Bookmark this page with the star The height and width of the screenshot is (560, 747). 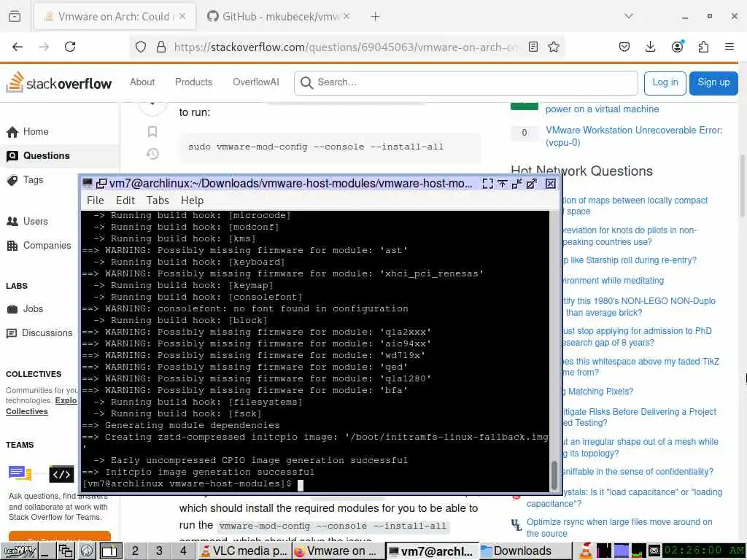tap(554, 47)
